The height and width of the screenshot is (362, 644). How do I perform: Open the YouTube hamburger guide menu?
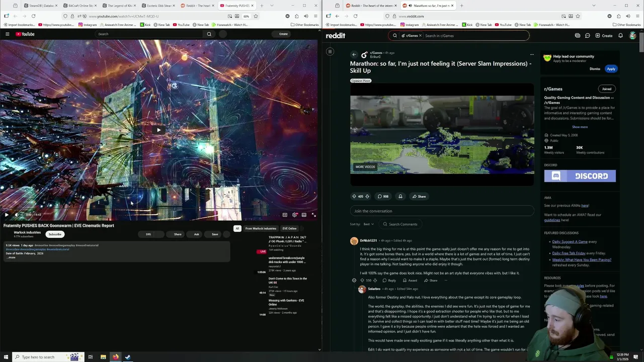(x=7, y=34)
